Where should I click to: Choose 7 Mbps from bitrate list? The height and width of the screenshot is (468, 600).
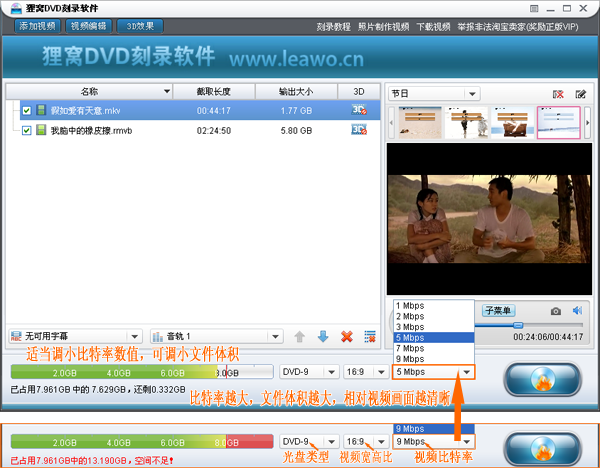click(434, 348)
